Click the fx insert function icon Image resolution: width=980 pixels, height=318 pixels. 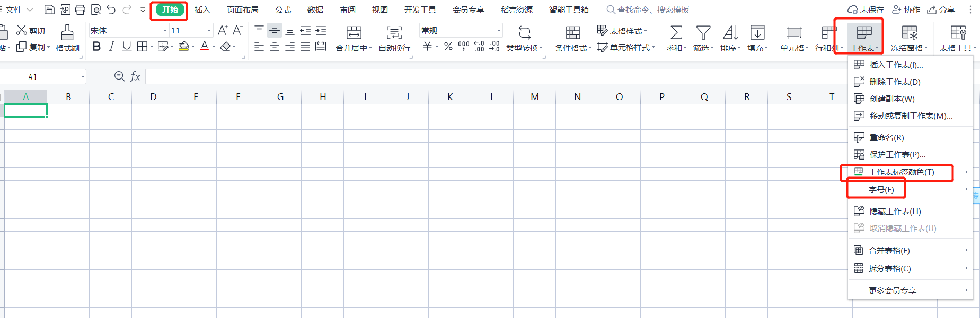[x=135, y=76]
